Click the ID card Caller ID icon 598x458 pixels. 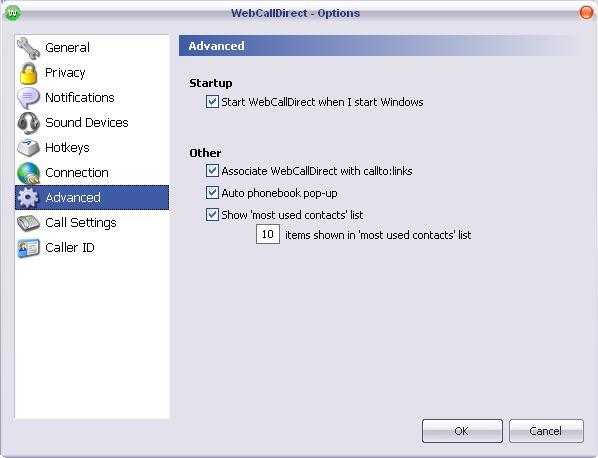(28, 248)
